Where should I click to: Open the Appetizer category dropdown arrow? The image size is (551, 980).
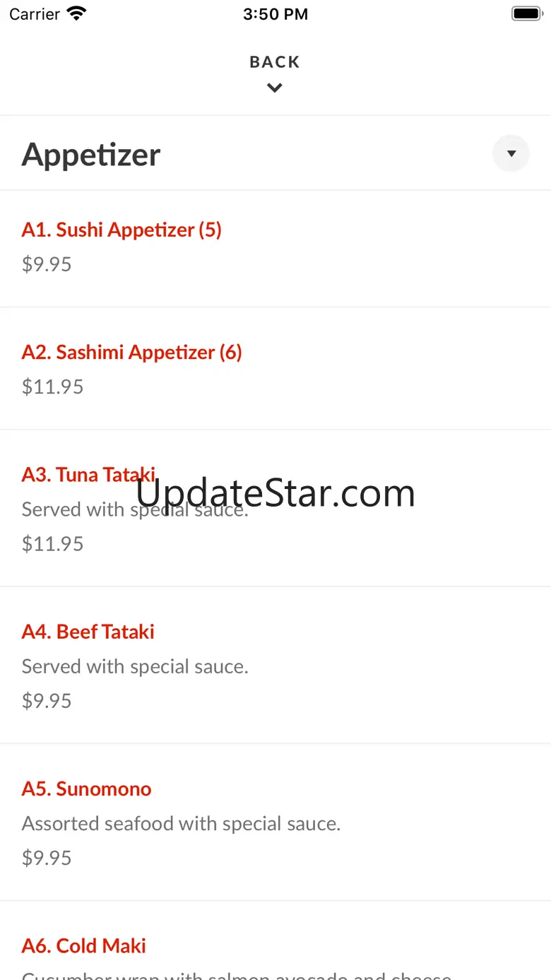(x=511, y=153)
